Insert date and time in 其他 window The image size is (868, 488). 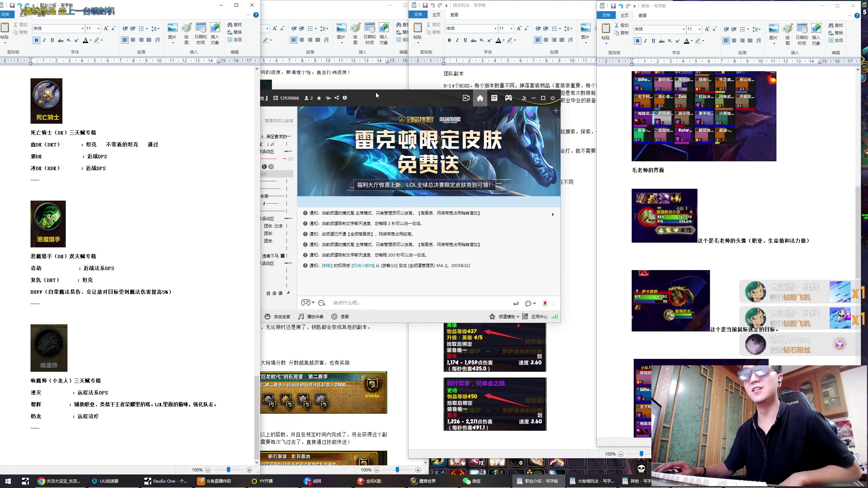click(x=802, y=34)
